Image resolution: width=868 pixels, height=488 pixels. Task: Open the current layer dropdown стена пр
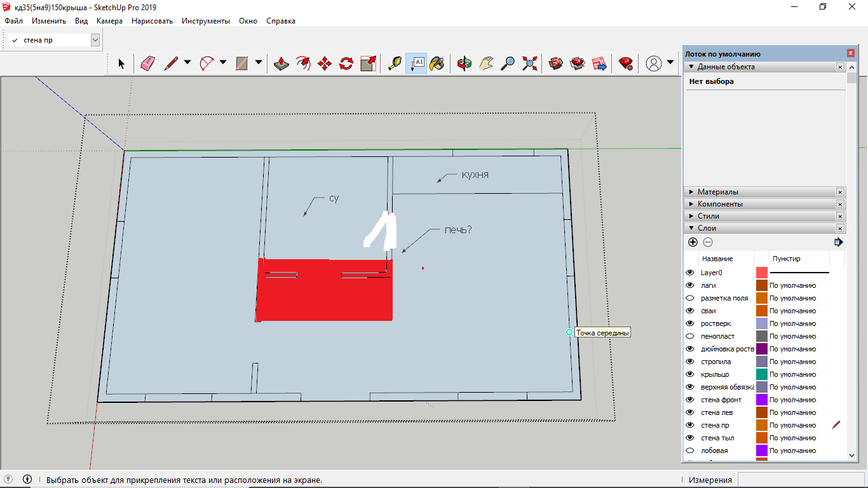click(x=95, y=40)
